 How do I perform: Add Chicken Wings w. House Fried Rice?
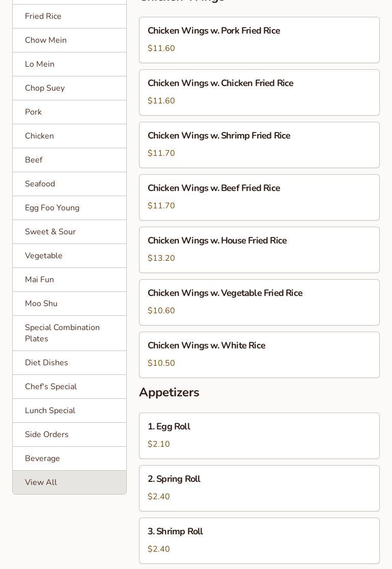click(x=259, y=250)
